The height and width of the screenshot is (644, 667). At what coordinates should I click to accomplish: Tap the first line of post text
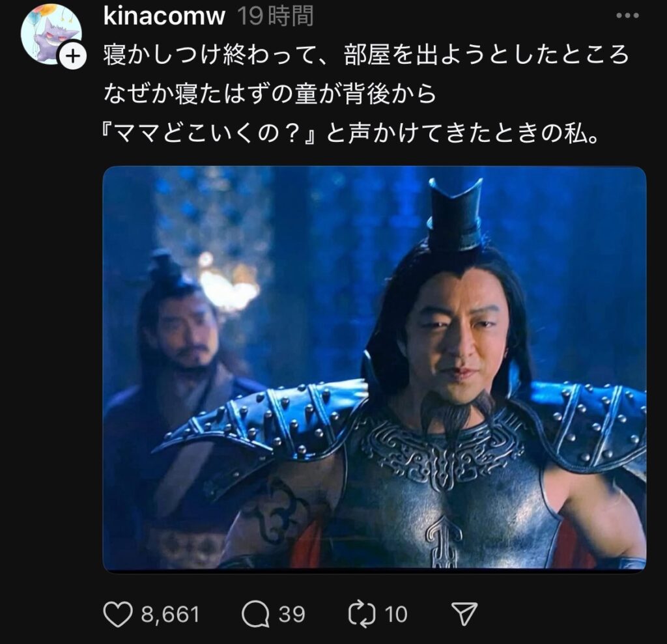366,55
